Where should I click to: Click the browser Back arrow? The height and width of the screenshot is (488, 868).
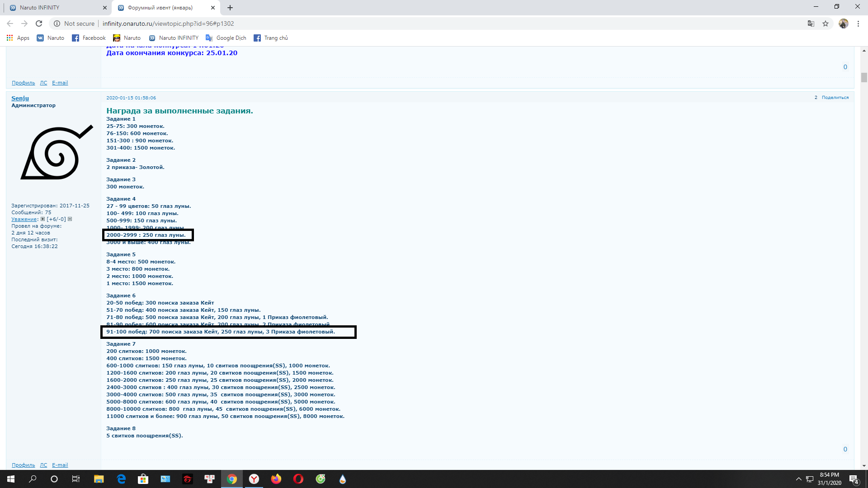click(10, 23)
